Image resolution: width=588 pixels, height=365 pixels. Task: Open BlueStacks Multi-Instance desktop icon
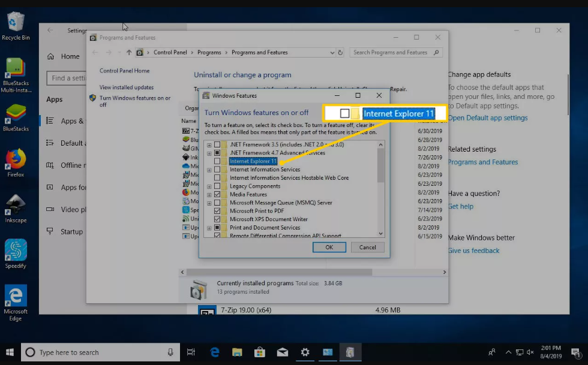tap(16, 75)
